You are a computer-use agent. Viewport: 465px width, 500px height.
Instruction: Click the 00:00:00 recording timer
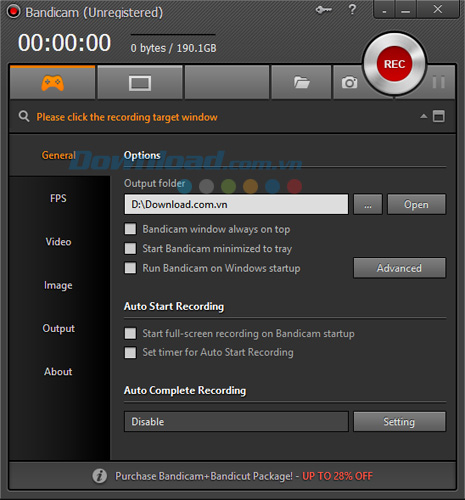64,43
